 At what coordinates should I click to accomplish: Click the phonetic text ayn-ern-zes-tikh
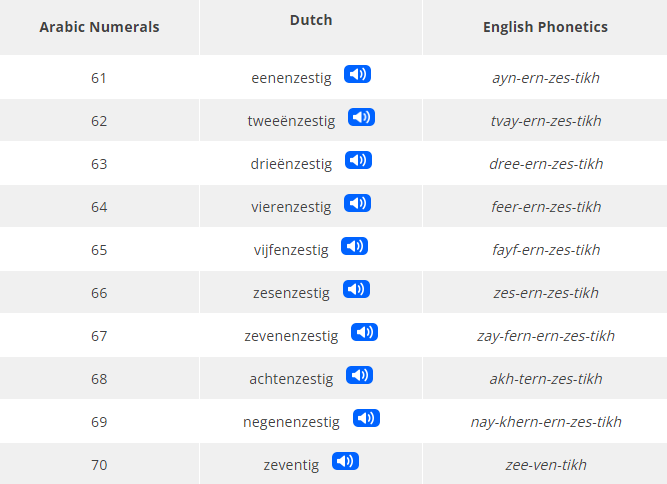tap(546, 78)
